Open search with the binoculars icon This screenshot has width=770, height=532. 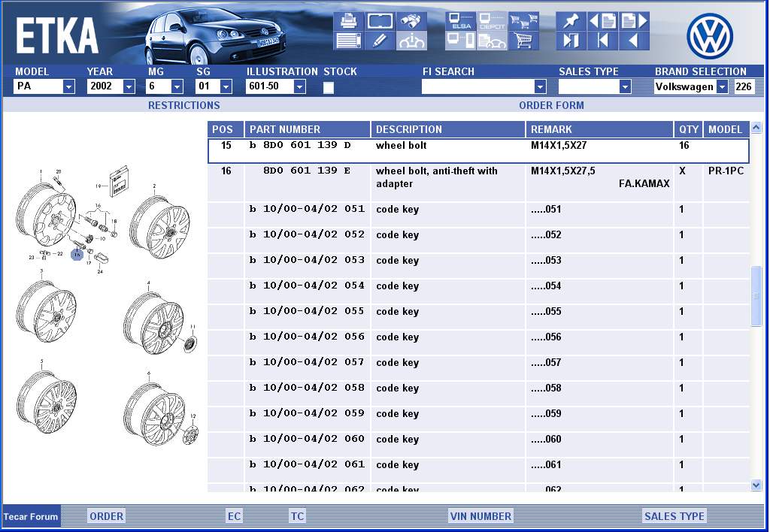point(411,22)
